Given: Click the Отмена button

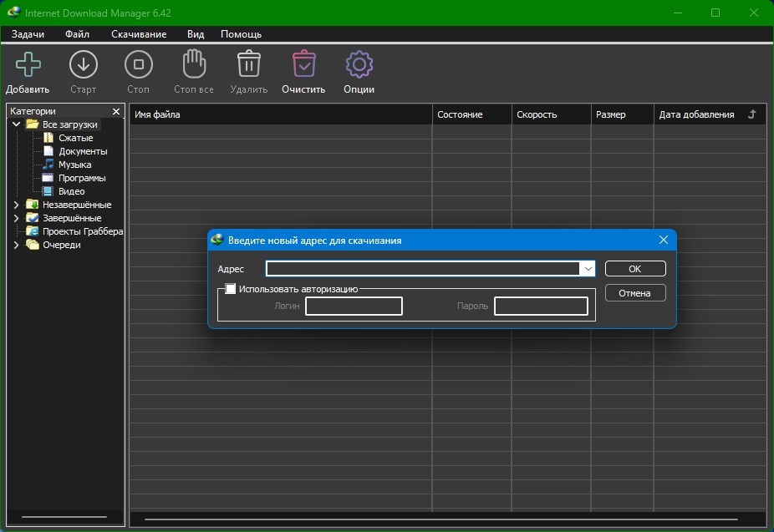Looking at the screenshot, I should pyautogui.click(x=634, y=293).
